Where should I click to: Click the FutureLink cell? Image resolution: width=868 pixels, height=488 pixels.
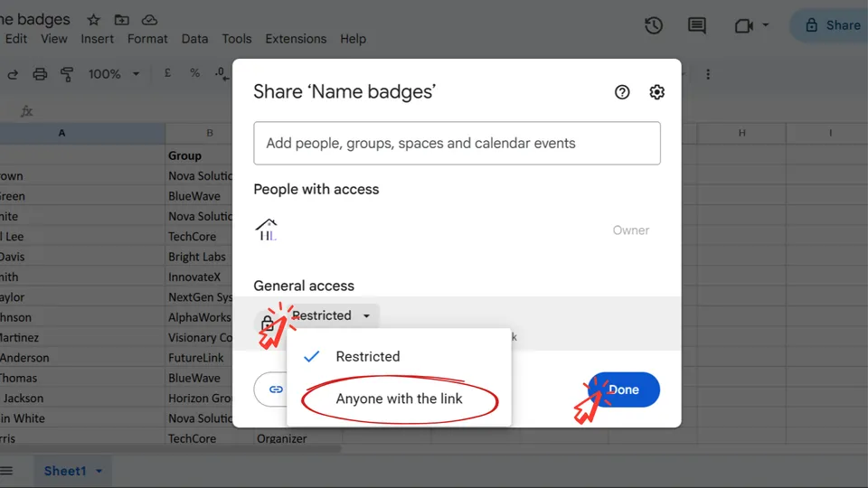click(x=199, y=358)
